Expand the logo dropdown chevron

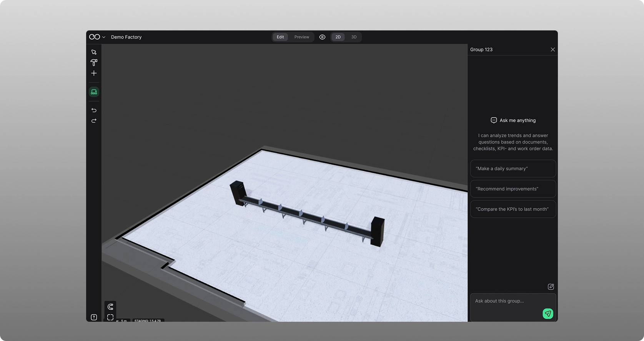point(103,37)
